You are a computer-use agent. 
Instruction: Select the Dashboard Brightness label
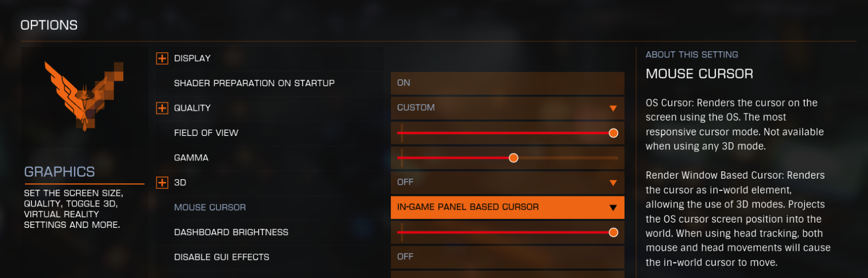click(x=231, y=232)
